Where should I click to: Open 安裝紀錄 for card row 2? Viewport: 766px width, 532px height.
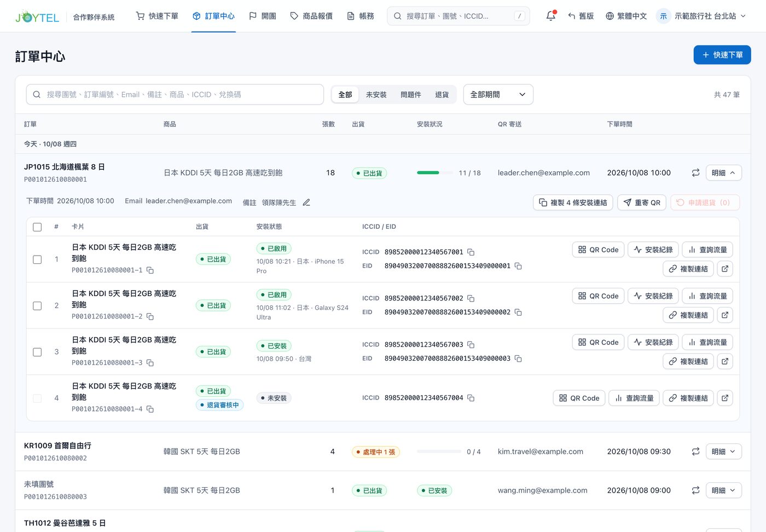(653, 296)
